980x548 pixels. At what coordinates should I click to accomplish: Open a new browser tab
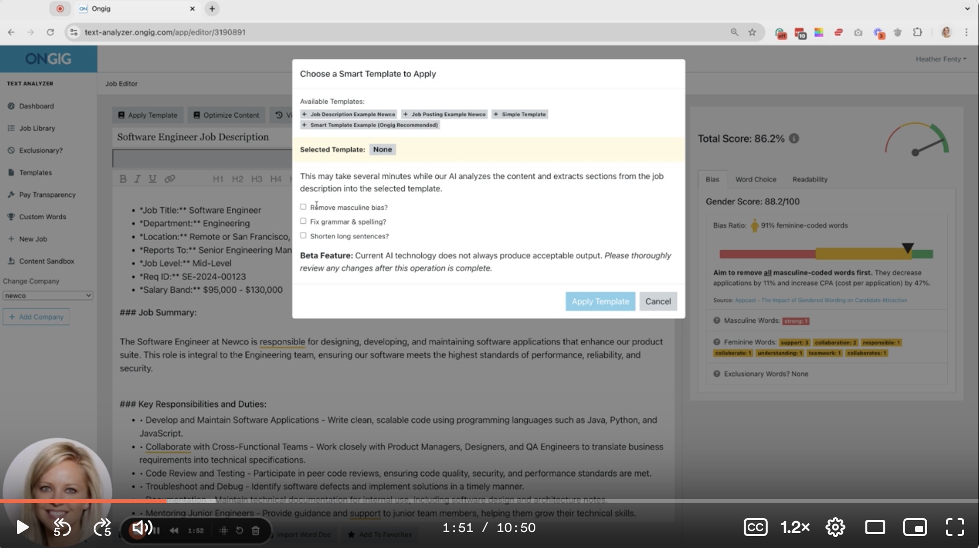(x=212, y=8)
